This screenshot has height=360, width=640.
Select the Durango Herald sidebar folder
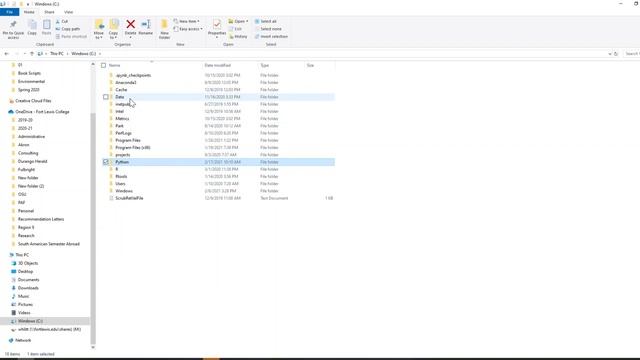click(32, 161)
